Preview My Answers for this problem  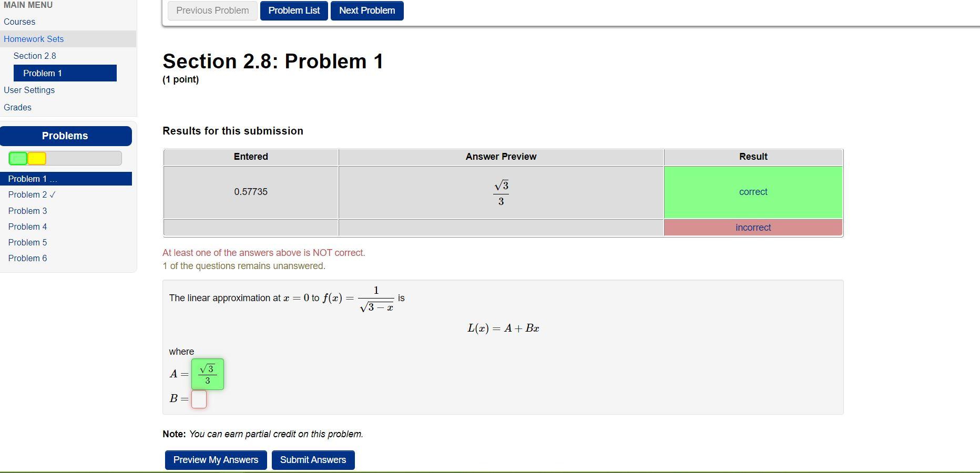[x=215, y=460]
